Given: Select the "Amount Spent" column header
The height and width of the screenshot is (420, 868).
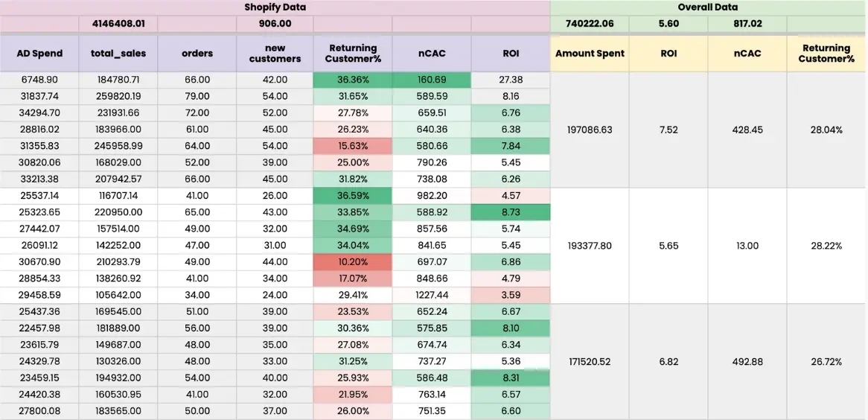Looking at the screenshot, I should [590, 54].
